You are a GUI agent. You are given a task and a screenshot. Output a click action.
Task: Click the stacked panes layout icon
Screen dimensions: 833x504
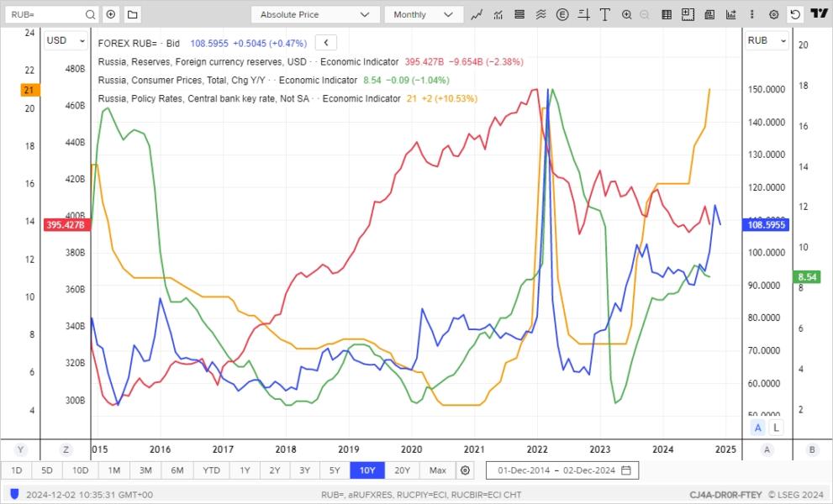click(519, 14)
